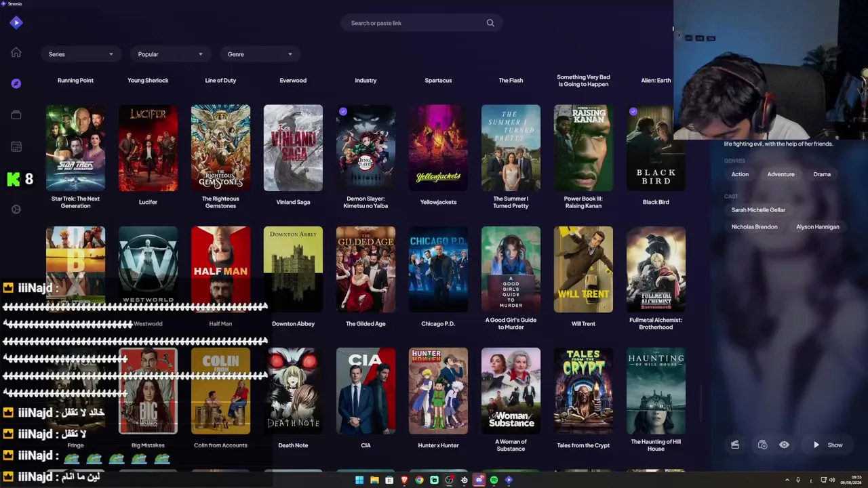Select the Adventure genre chip
This screenshot has height=488, width=868.
pyautogui.click(x=781, y=174)
